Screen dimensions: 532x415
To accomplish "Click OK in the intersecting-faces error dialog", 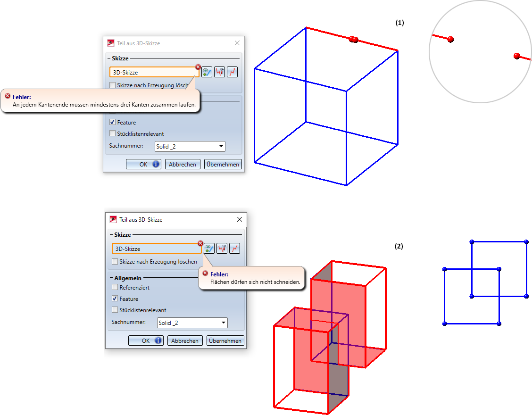I will [146, 340].
